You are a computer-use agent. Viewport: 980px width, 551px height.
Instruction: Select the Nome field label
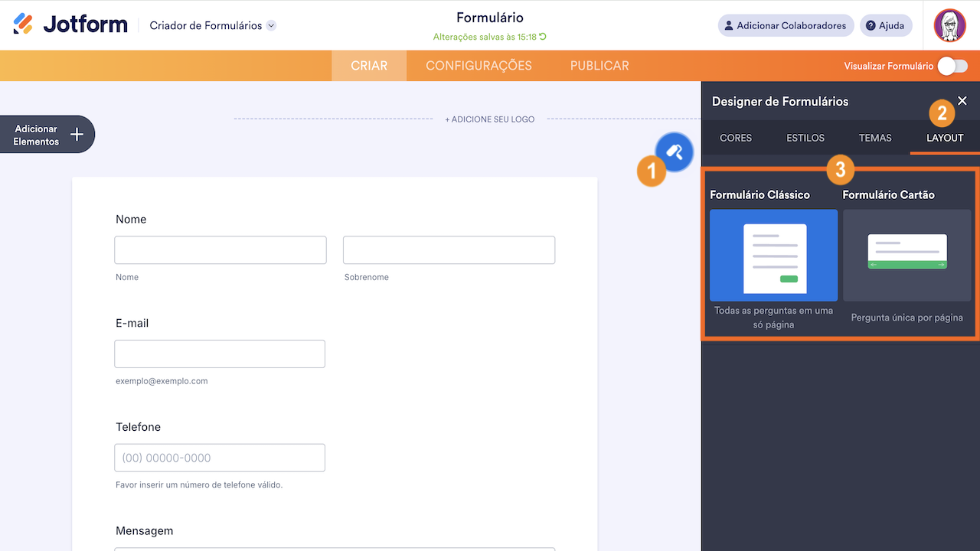131,219
